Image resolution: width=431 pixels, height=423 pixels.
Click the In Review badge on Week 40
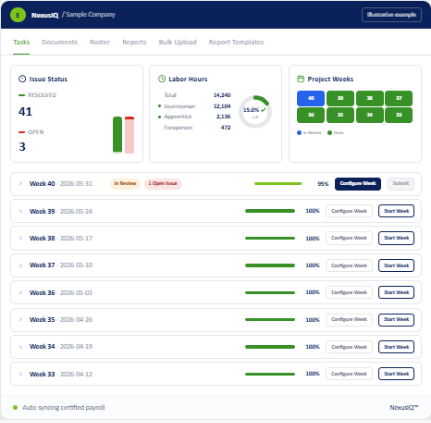125,183
